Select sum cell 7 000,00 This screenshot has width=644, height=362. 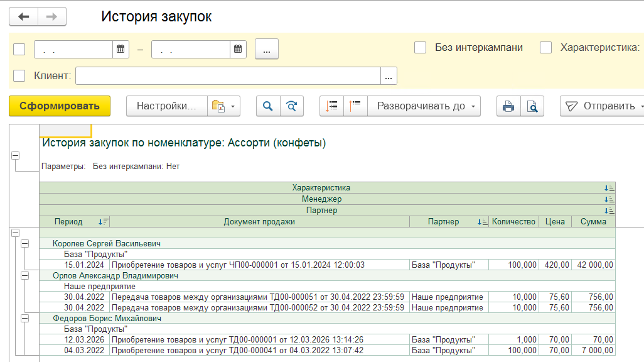(x=594, y=351)
